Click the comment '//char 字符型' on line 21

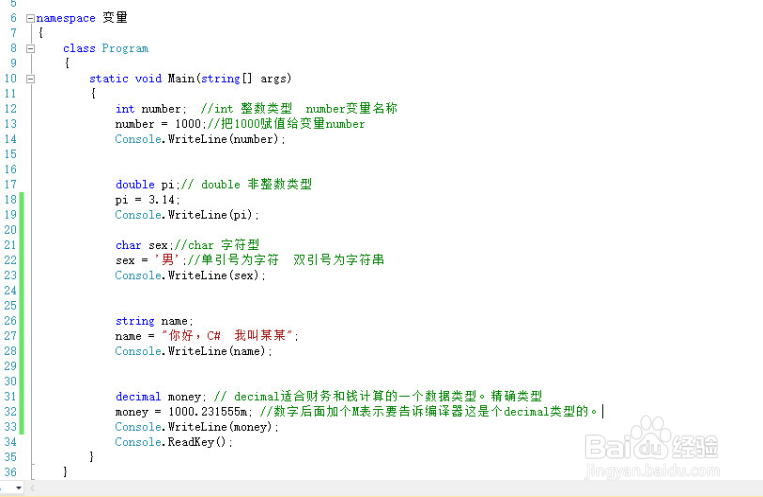[x=217, y=245]
